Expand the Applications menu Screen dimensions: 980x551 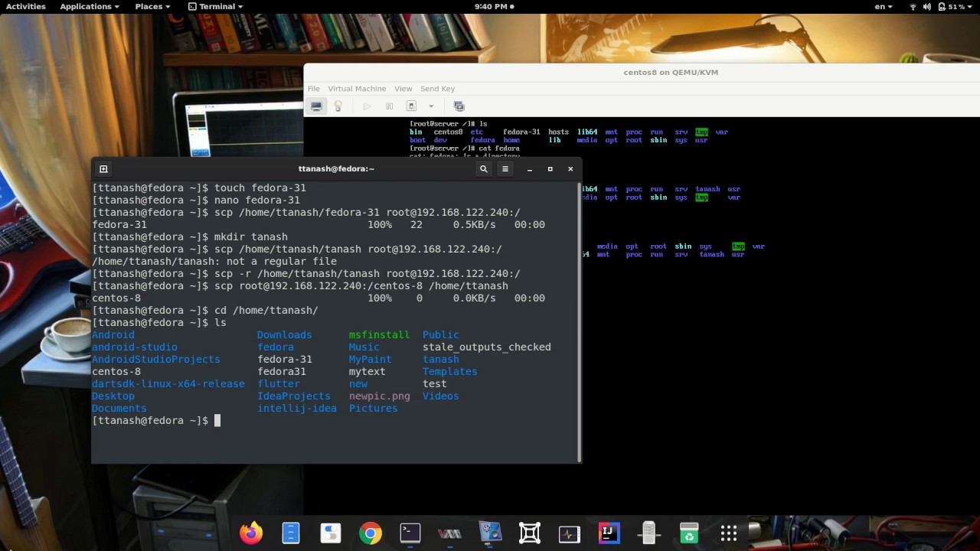(89, 6)
